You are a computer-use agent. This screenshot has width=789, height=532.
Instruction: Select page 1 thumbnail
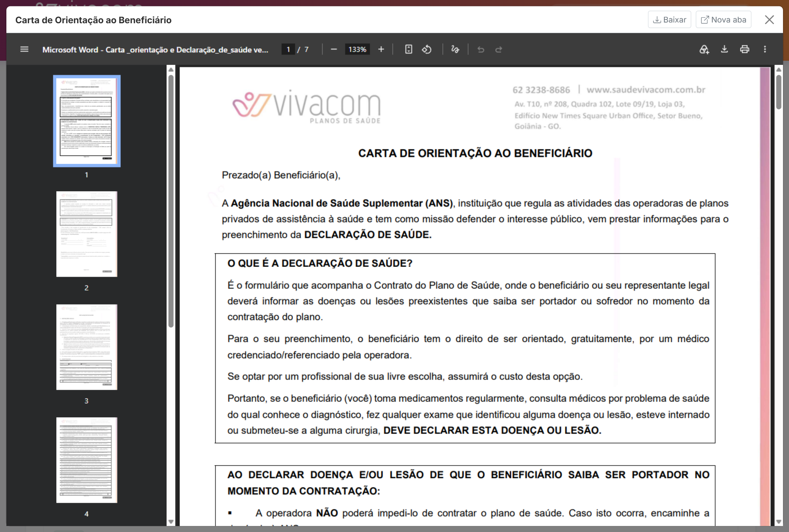click(x=87, y=121)
